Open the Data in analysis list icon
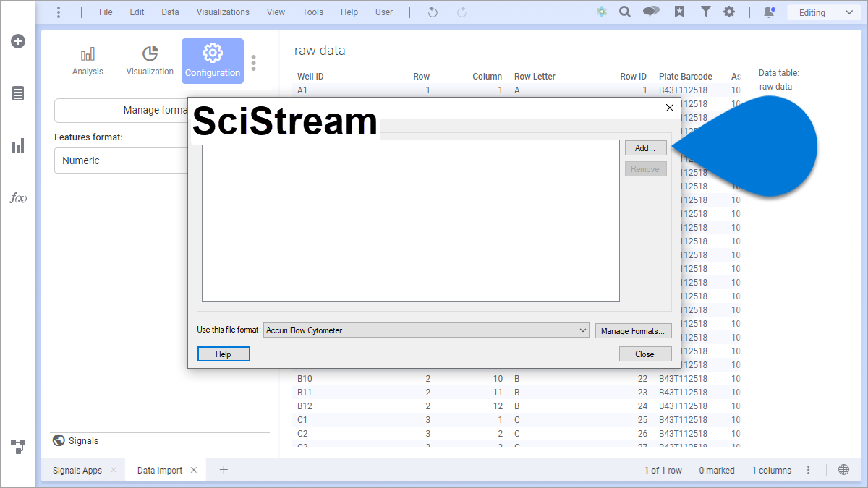The width and height of the screenshot is (868, 488). [x=18, y=93]
